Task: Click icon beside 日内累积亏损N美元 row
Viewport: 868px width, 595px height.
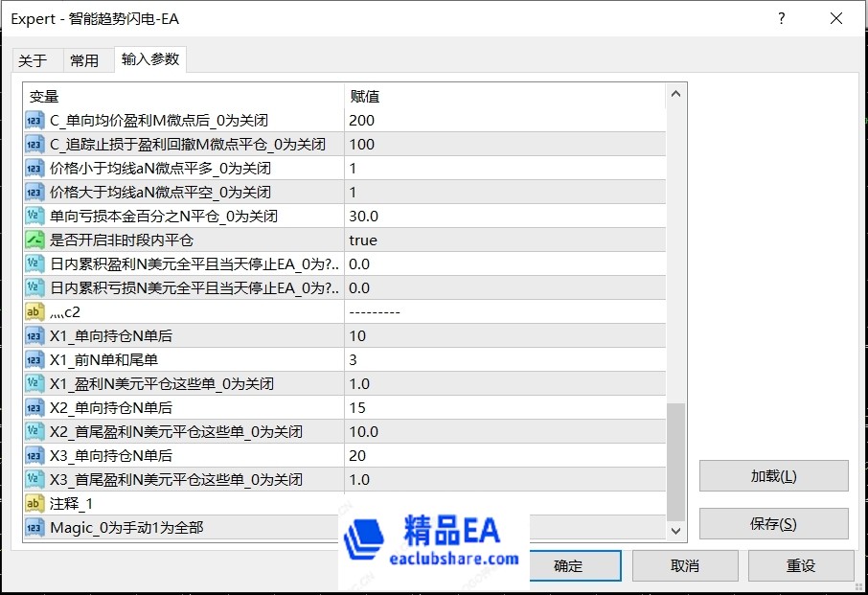Action: [x=34, y=287]
